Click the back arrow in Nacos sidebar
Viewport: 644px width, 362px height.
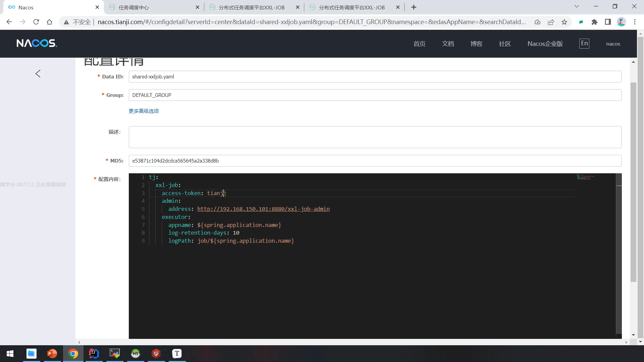coord(38,74)
